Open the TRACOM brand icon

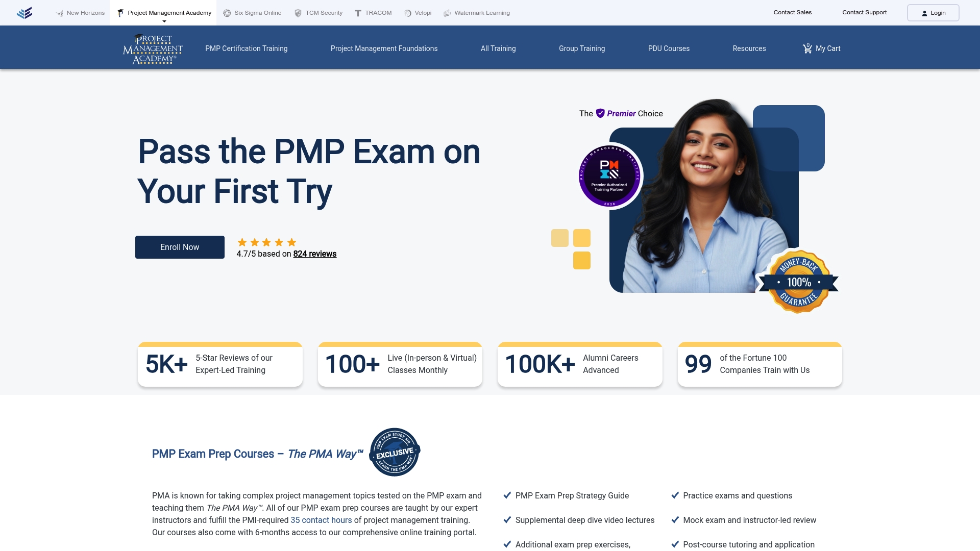pos(357,13)
